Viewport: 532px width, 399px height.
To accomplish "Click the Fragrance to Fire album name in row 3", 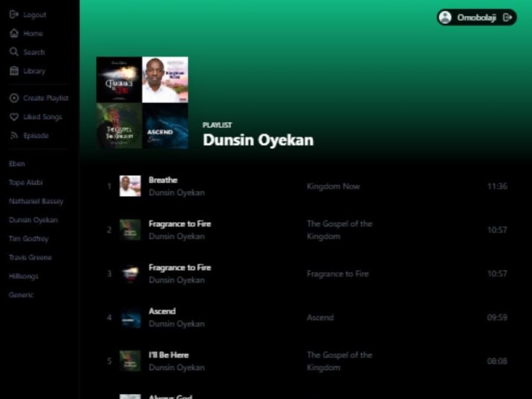I will [338, 274].
